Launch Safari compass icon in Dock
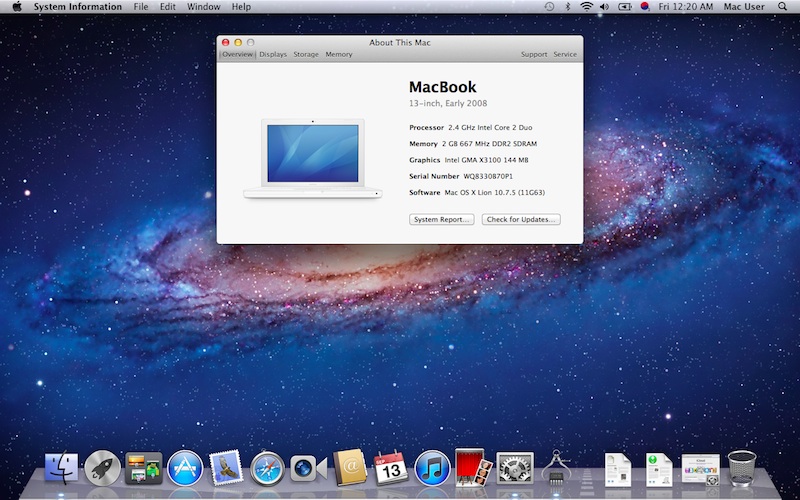The image size is (800, 500). [268, 467]
